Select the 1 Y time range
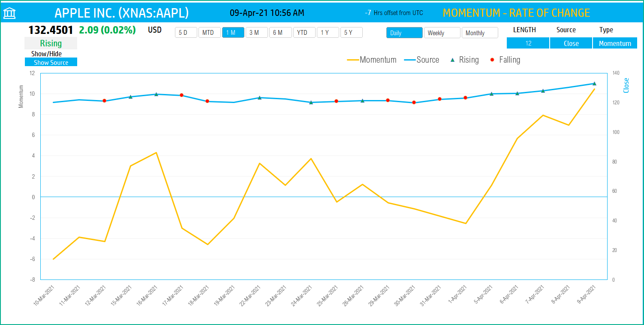The width and height of the screenshot is (644, 325). pos(328,33)
